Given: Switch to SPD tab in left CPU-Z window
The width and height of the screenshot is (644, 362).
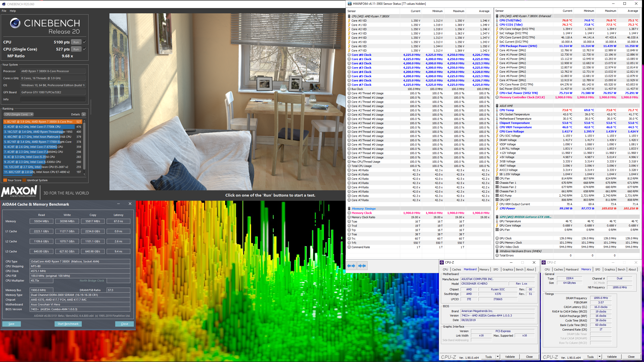Looking at the screenshot, I should coord(496,269).
